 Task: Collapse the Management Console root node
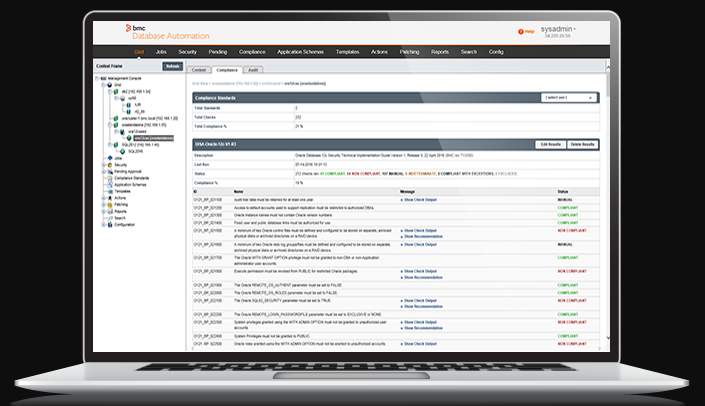click(x=97, y=78)
